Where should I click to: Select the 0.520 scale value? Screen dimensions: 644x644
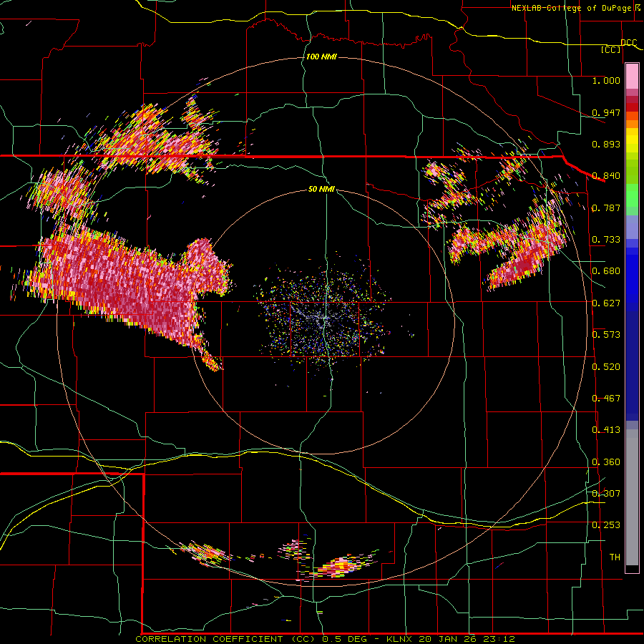(606, 367)
